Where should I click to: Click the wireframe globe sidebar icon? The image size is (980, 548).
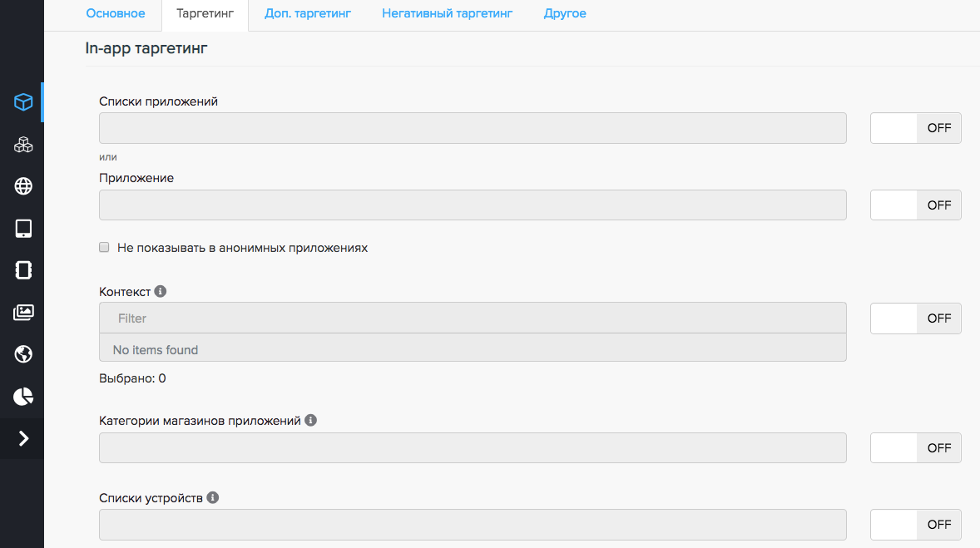pyautogui.click(x=22, y=186)
